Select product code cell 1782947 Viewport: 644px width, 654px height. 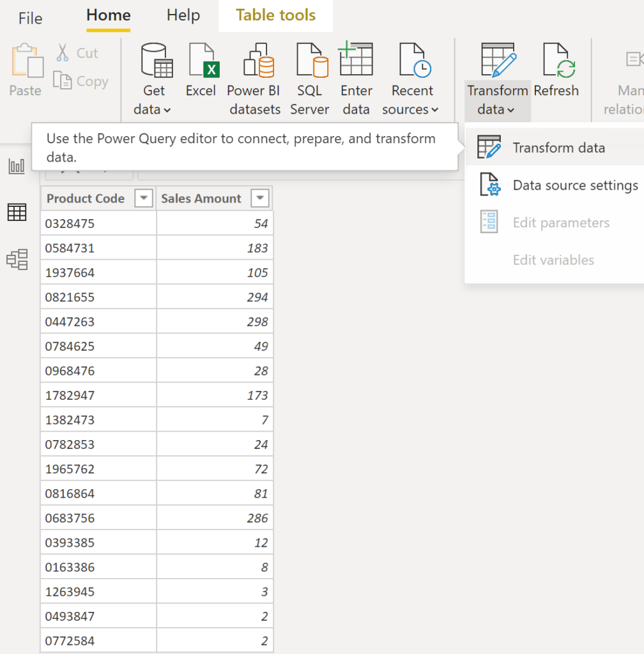[98, 395]
